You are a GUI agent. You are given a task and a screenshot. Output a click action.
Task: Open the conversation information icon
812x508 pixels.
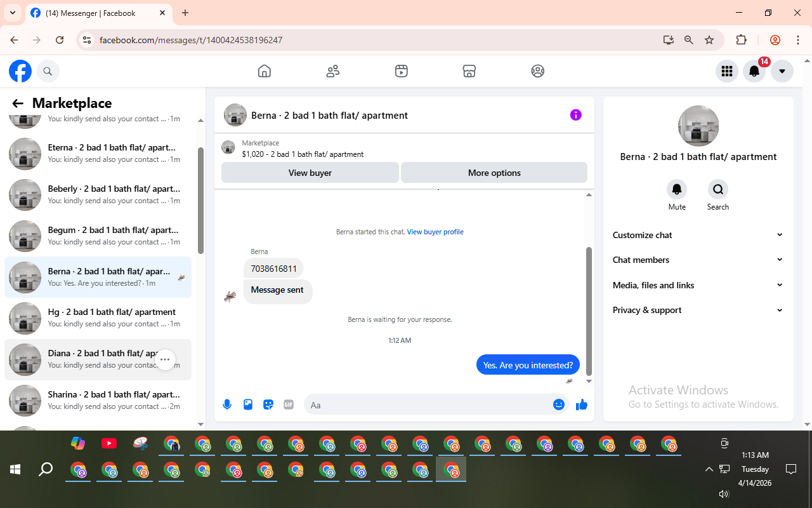pyautogui.click(x=575, y=115)
